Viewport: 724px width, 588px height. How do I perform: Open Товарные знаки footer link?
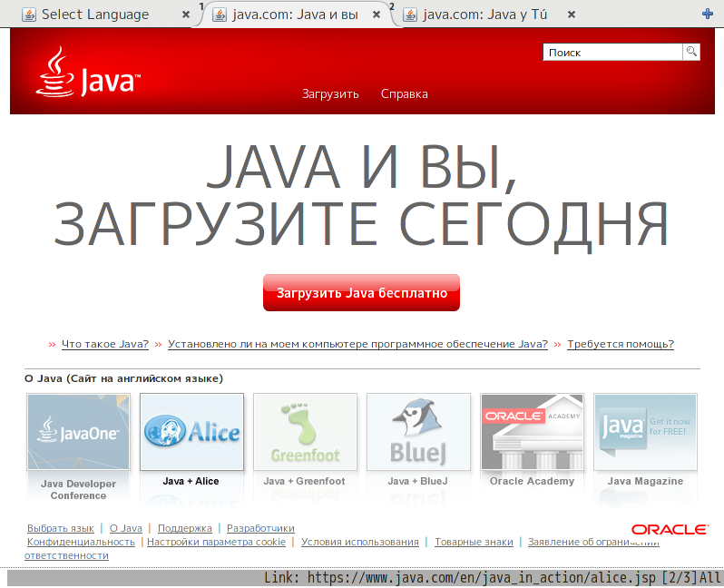(x=474, y=542)
